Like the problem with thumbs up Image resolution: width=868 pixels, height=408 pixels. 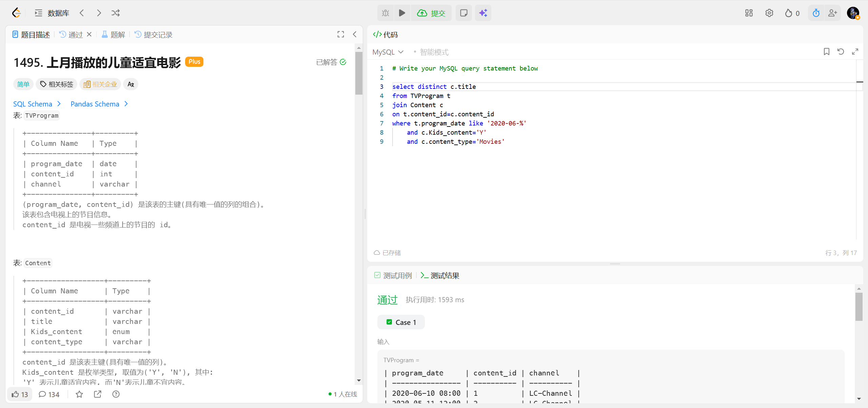point(20,394)
